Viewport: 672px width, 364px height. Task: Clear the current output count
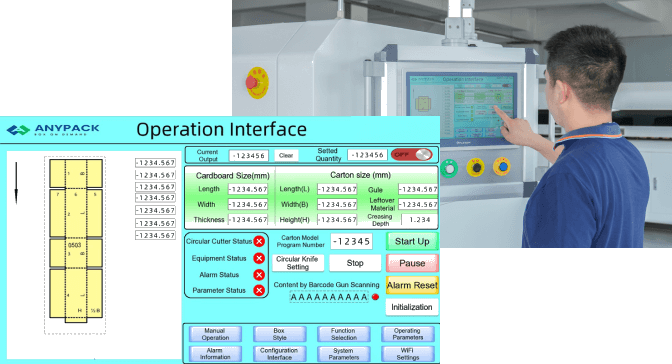[286, 156]
